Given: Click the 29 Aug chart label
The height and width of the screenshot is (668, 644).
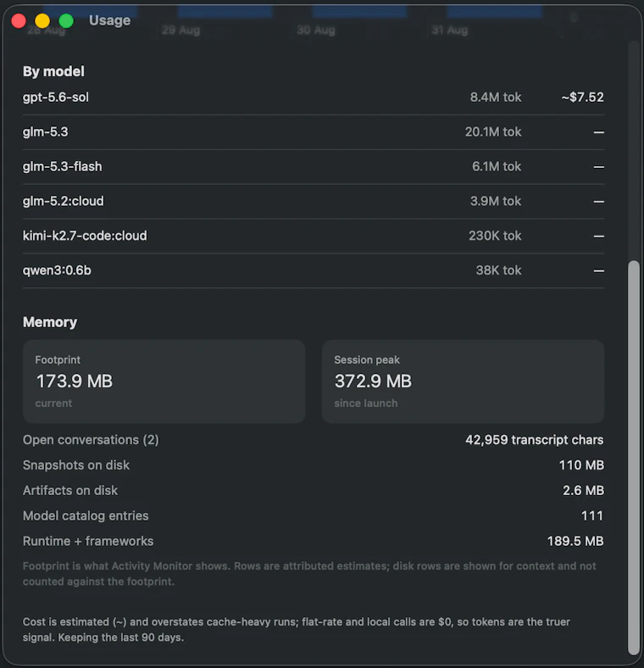Looking at the screenshot, I should point(181,31).
